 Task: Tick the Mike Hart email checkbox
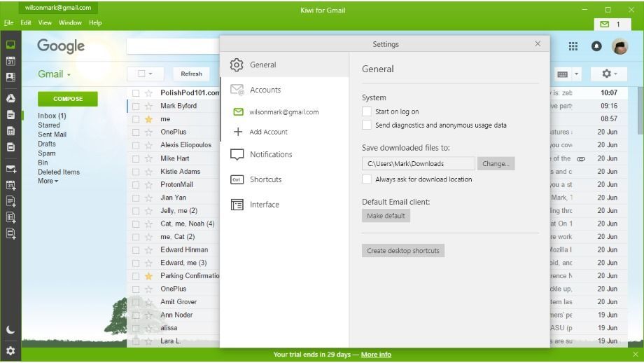pos(136,158)
